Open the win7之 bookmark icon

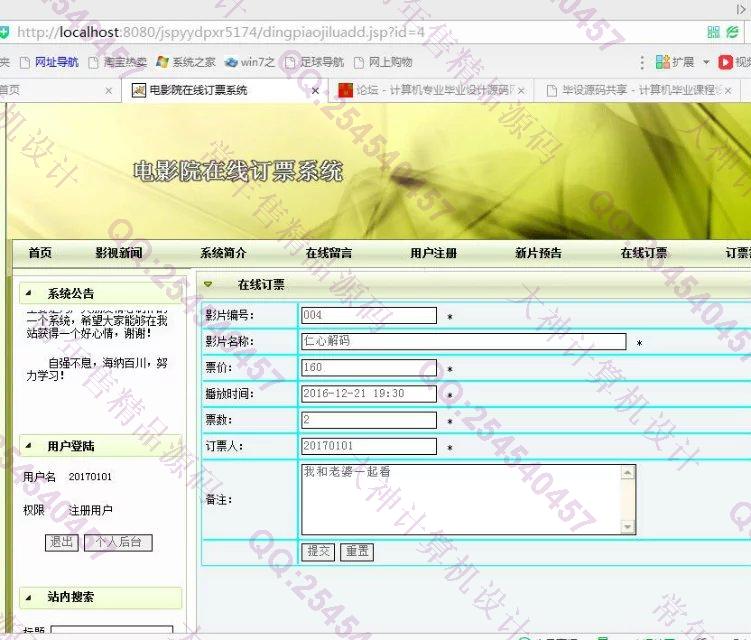click(x=231, y=62)
